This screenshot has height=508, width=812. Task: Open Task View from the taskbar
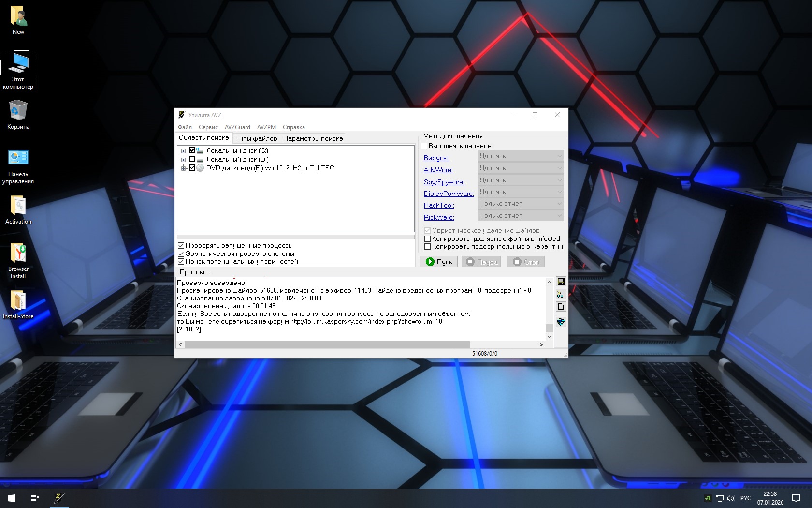click(x=35, y=498)
